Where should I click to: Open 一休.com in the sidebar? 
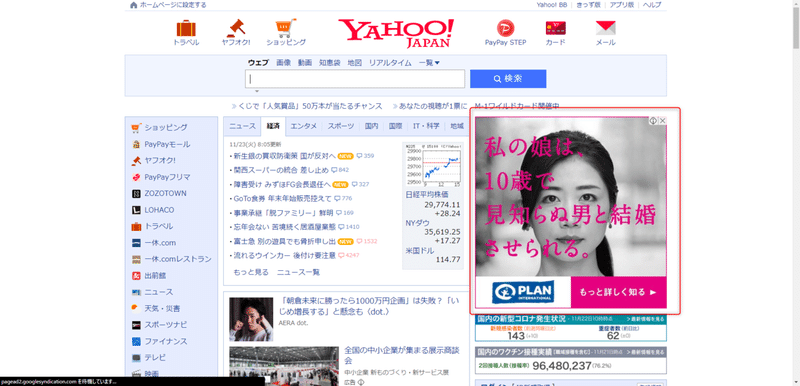[x=160, y=243]
